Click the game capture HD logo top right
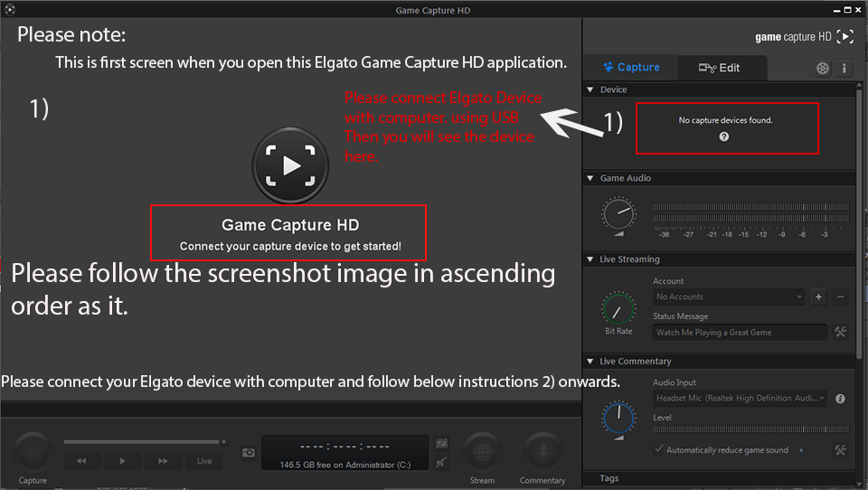Image resolution: width=868 pixels, height=490 pixels. click(x=805, y=37)
